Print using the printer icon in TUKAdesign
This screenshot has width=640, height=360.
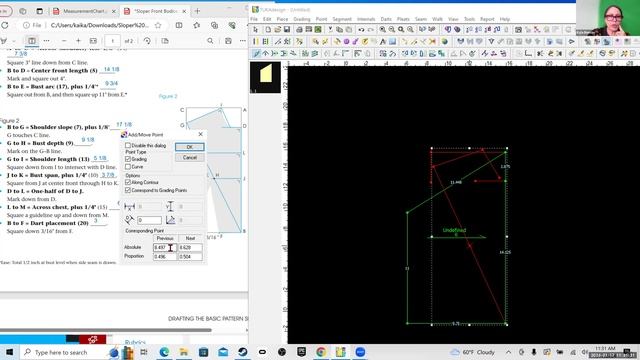click(x=299, y=30)
